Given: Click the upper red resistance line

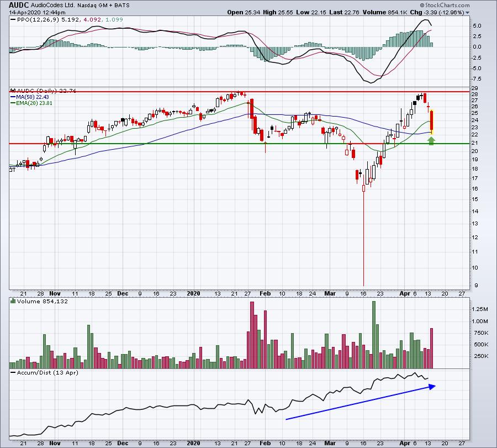Looking at the screenshot, I should pyautogui.click(x=239, y=92).
